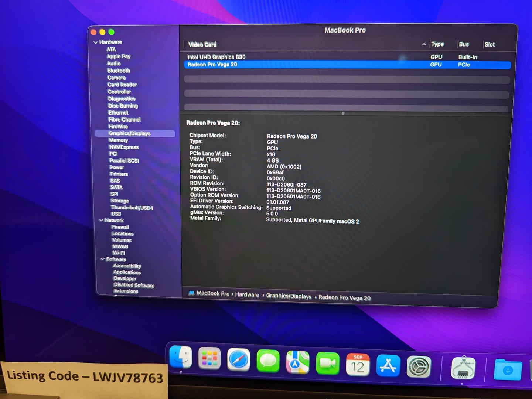Select NVMExpress in sidebar

[124, 147]
